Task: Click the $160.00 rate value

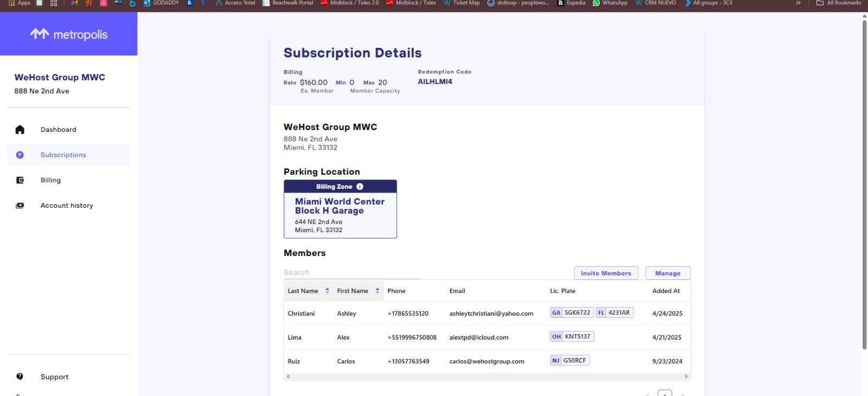Action: click(x=314, y=82)
